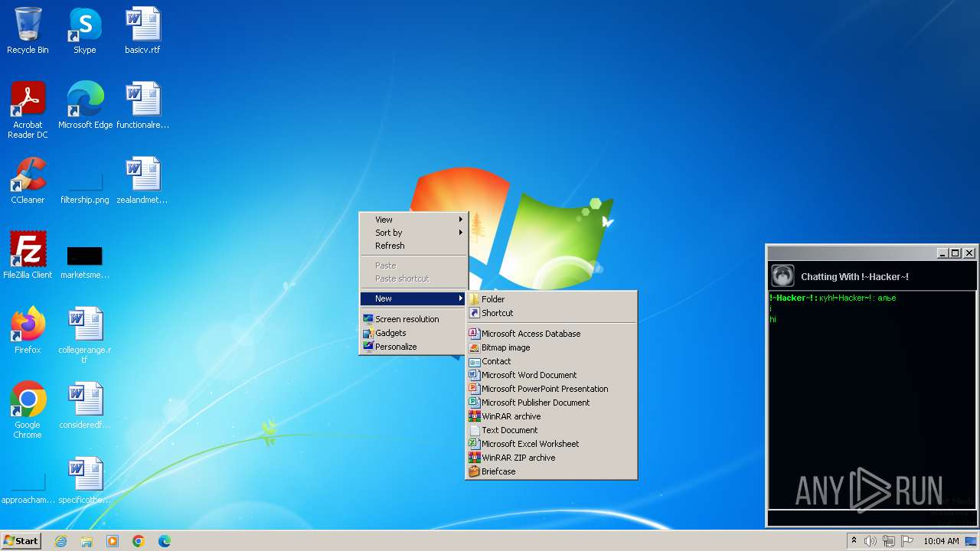Create a new Text Document
The width and height of the screenshot is (980, 551).
pos(551,430)
